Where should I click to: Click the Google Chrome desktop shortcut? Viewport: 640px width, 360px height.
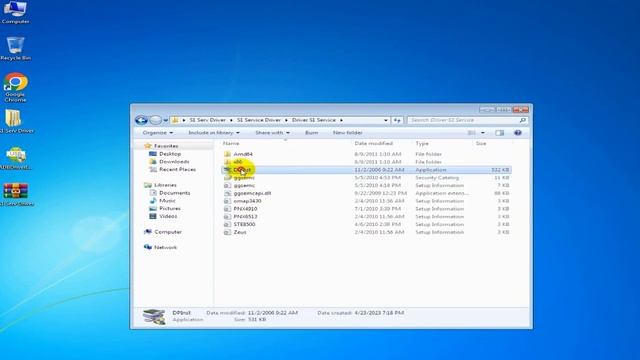(16, 87)
